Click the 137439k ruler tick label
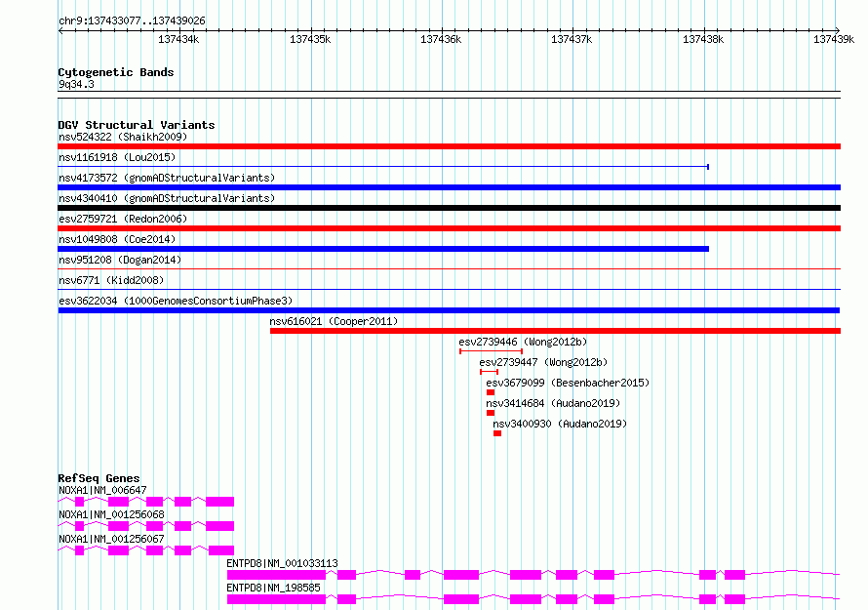 point(834,39)
